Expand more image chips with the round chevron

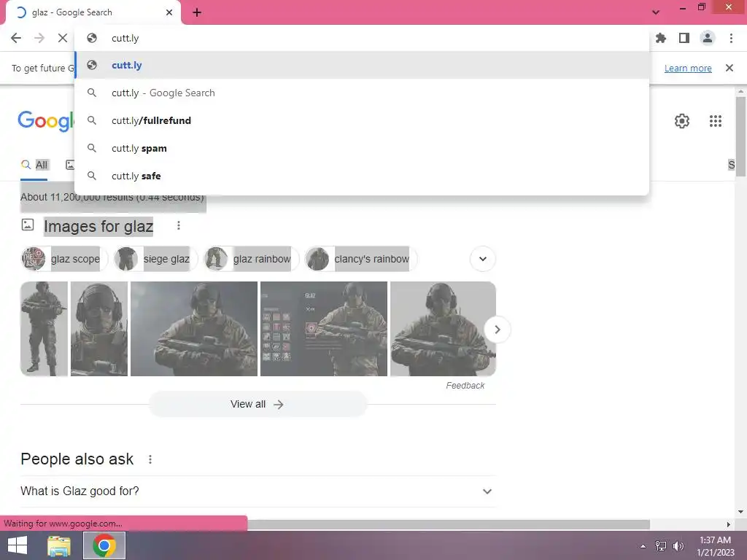(483, 259)
